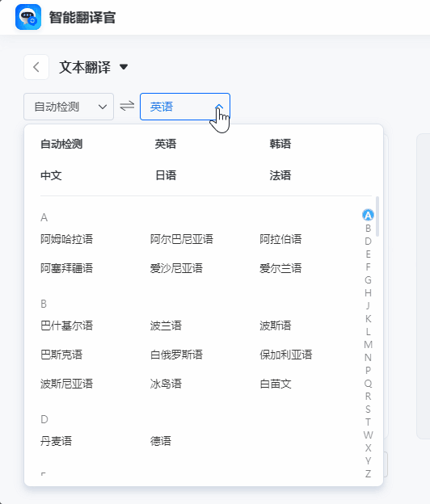Select 中文 from the quick language list
This screenshot has height=504, width=430.
click(51, 175)
